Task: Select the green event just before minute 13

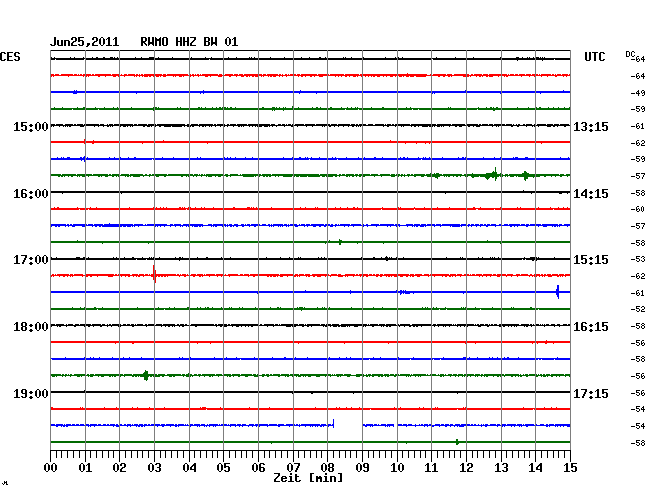Action: tap(492, 175)
